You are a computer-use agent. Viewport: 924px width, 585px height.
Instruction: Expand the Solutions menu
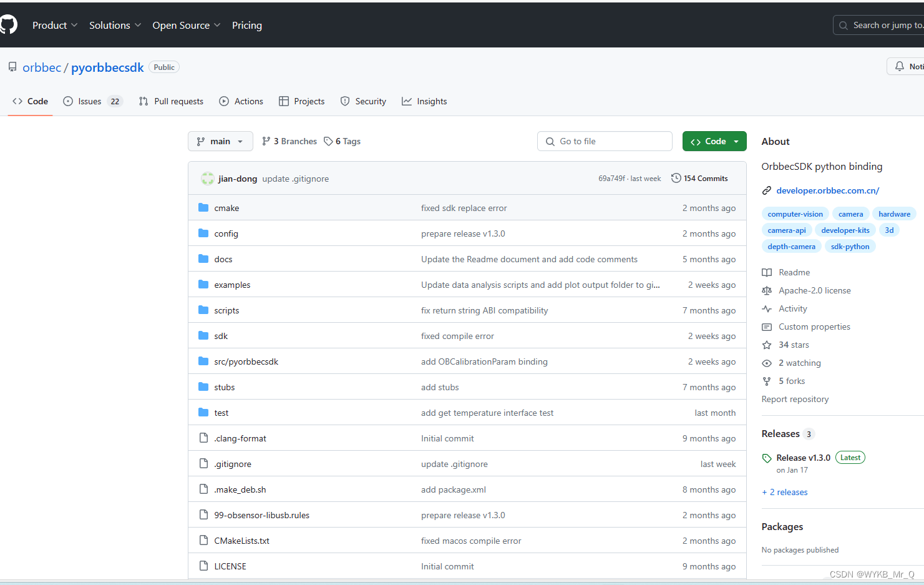(x=115, y=25)
